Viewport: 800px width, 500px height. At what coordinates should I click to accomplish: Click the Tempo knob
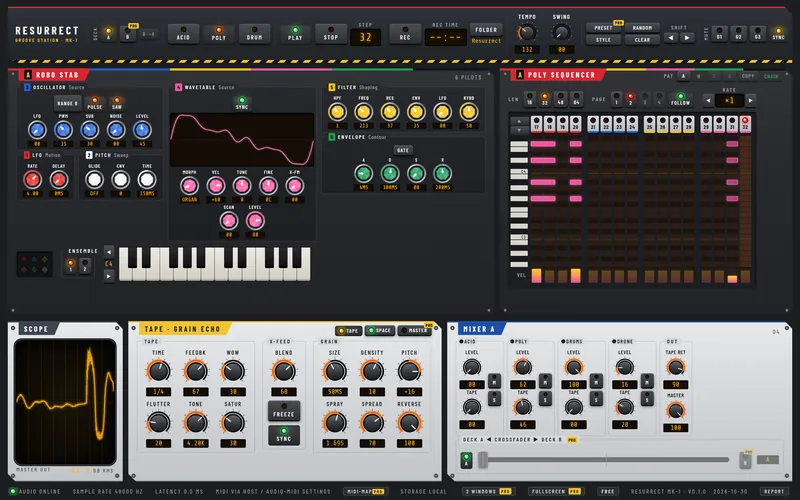point(527,33)
